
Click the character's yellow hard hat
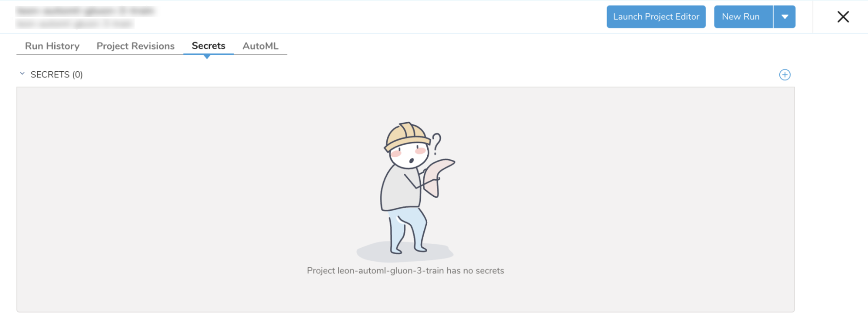coord(406,136)
